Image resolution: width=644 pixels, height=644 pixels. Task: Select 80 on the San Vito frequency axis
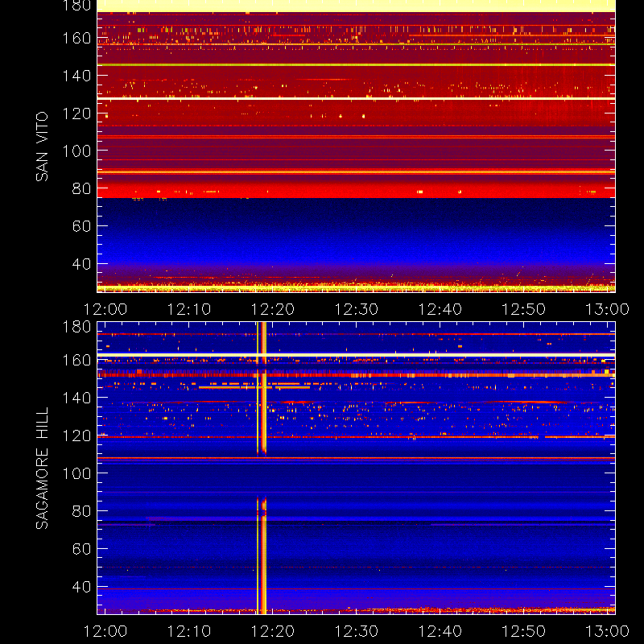pyautogui.click(x=81, y=188)
